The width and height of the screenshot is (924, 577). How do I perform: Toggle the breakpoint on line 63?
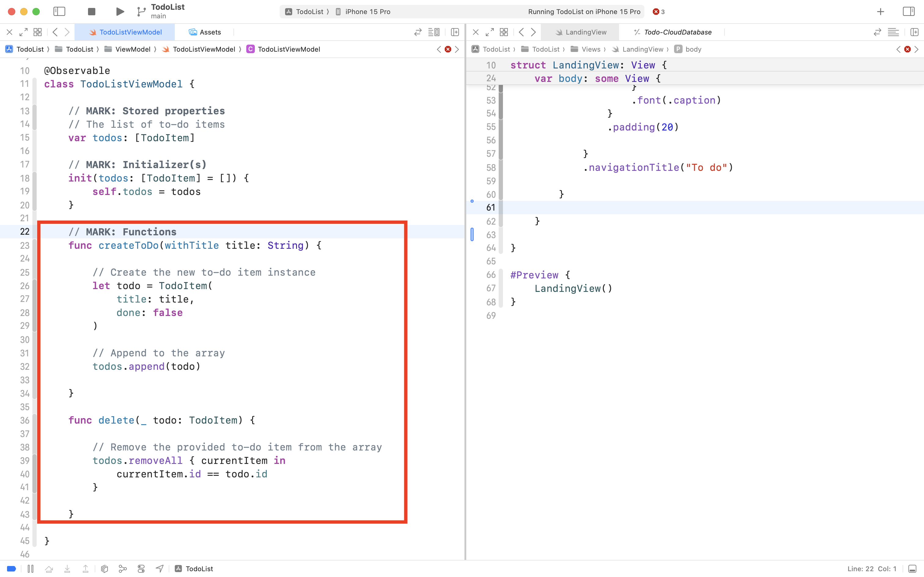472,235
